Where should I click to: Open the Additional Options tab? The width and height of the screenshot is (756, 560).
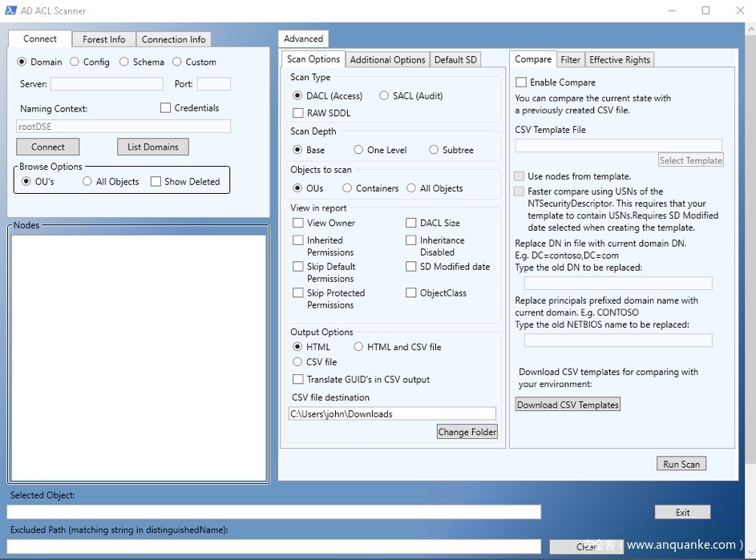387,60
